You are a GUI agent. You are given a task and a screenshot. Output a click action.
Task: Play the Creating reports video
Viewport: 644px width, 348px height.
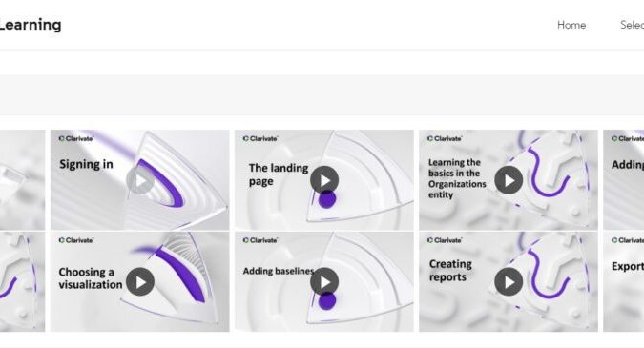tap(509, 282)
